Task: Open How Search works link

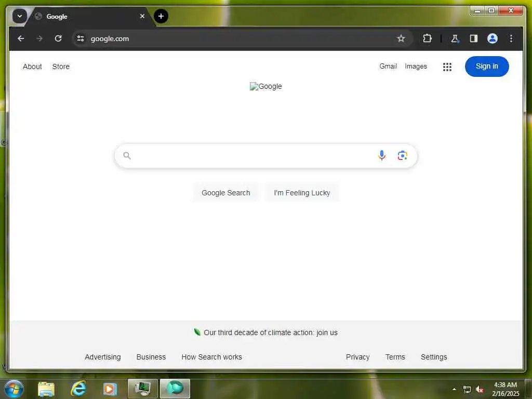Action: pyautogui.click(x=212, y=357)
